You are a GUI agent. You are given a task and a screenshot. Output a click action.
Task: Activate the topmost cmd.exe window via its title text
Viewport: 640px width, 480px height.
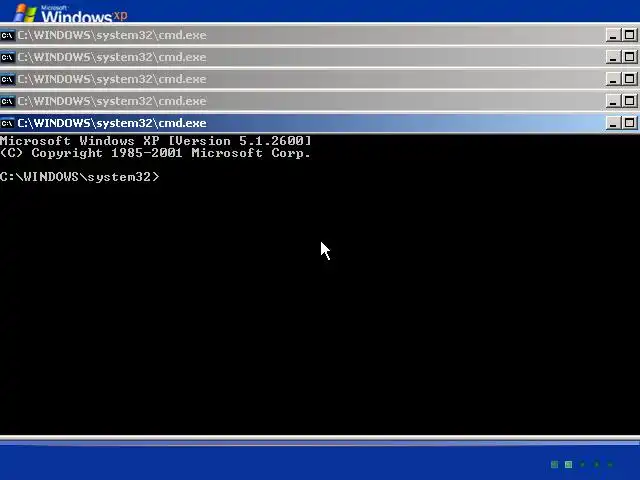pos(112,35)
